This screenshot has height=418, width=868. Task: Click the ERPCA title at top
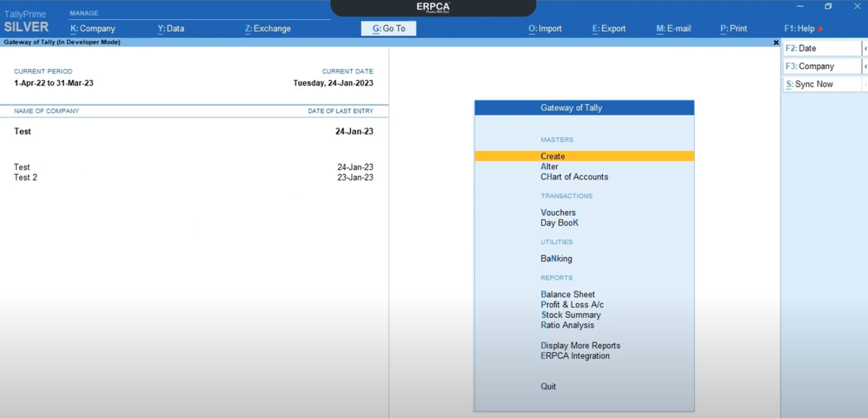click(433, 7)
